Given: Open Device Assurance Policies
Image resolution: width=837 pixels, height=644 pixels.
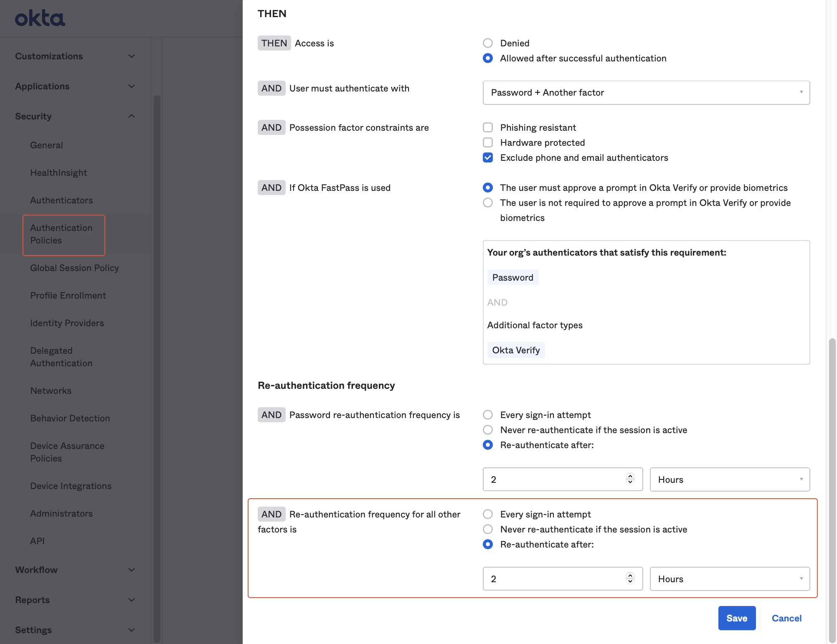Looking at the screenshot, I should (67, 452).
